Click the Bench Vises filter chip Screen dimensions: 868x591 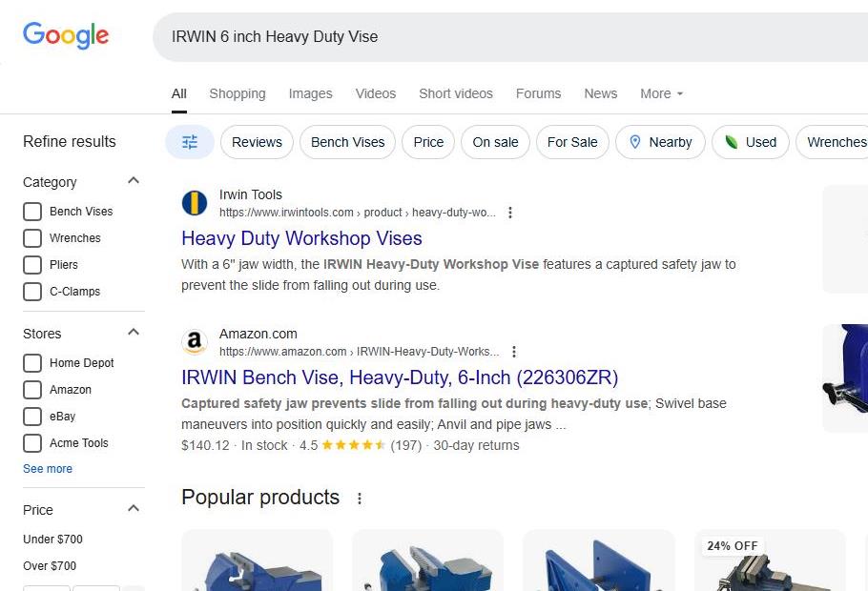(347, 142)
